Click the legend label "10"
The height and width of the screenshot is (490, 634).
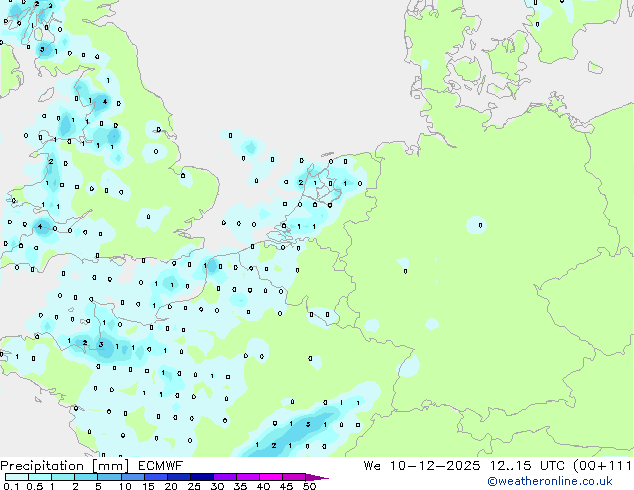coord(125,486)
